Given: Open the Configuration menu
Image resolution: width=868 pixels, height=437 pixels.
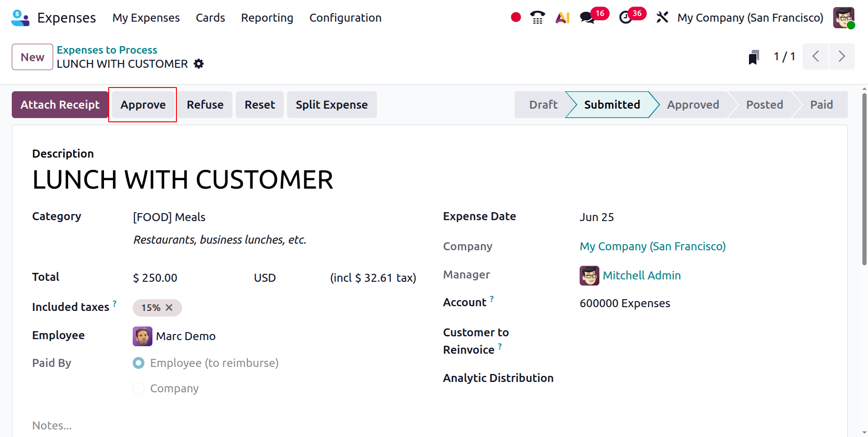Looking at the screenshot, I should pyautogui.click(x=345, y=18).
